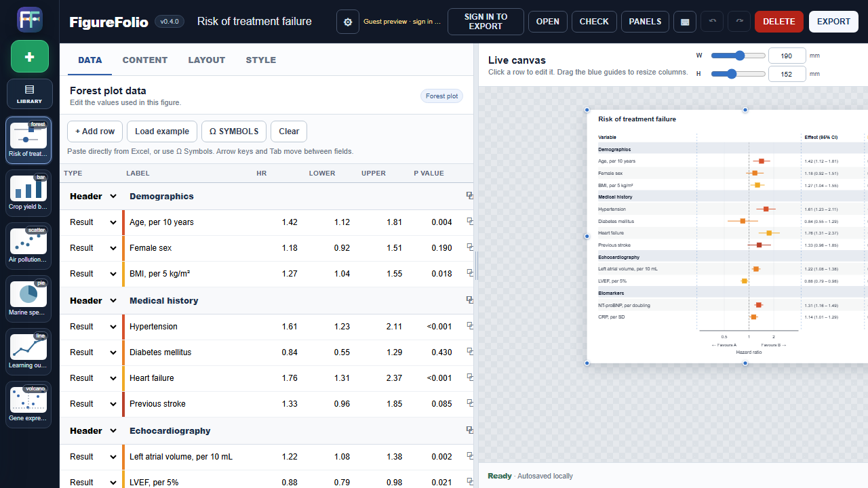
Task: Duplicate the Female sex row
Action: tap(469, 247)
